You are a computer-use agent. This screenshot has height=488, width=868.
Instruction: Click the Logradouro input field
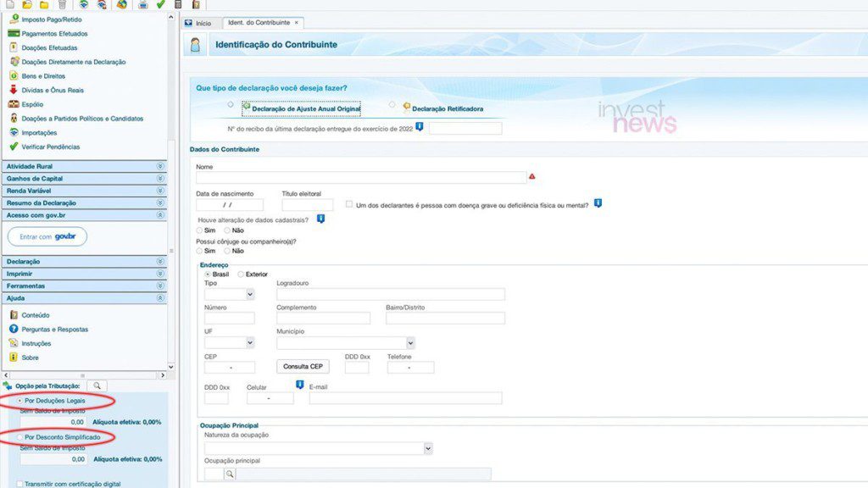pos(391,294)
